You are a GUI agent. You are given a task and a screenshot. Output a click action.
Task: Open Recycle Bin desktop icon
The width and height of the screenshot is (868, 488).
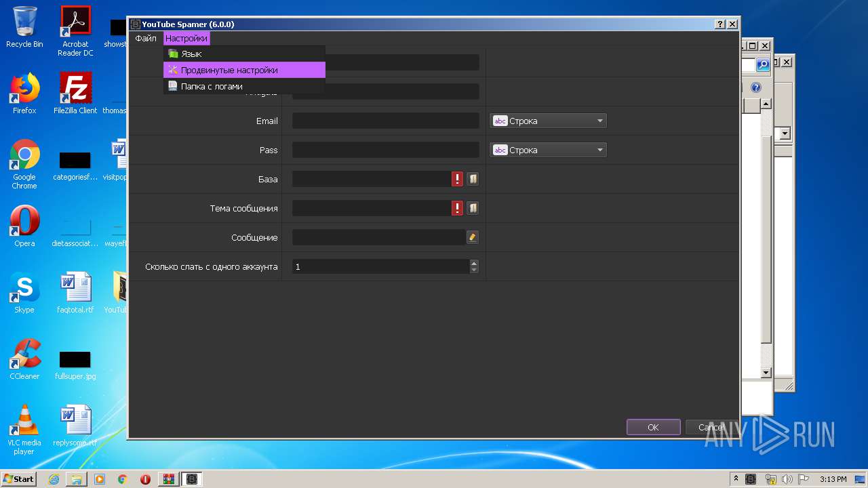click(24, 27)
